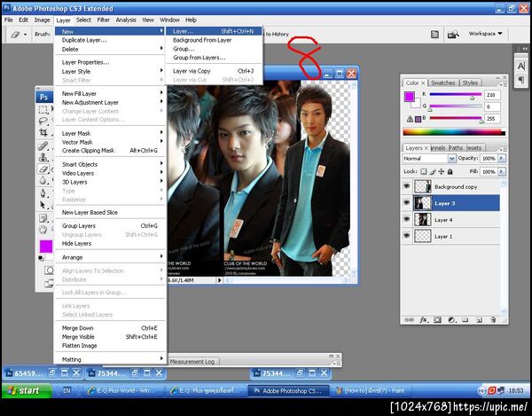The image size is (532, 416).
Task: Click the link layers icon
Action: tap(409, 319)
